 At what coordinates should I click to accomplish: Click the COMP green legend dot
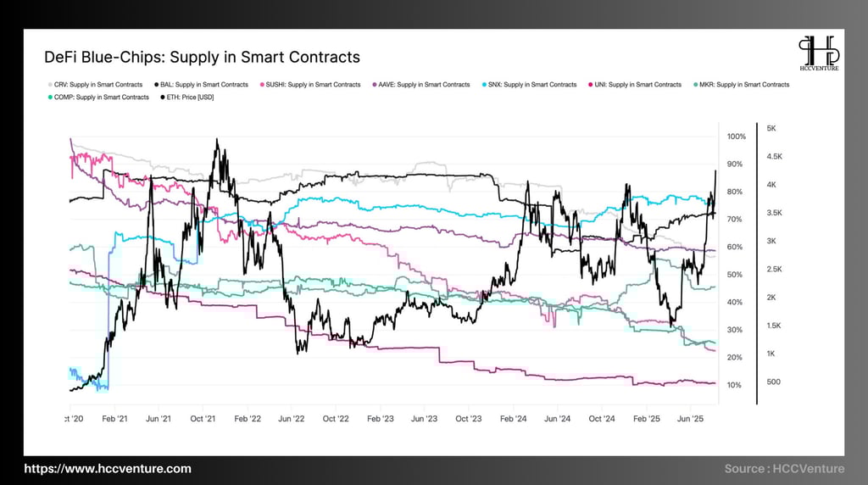tap(50, 98)
